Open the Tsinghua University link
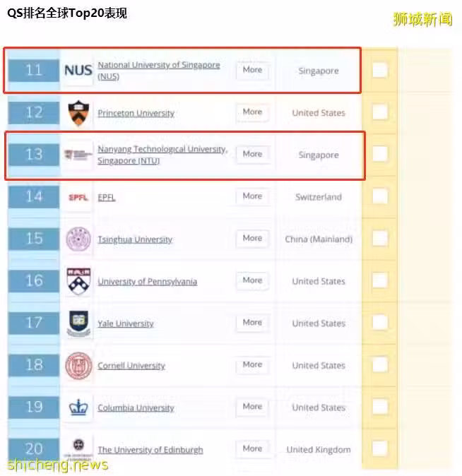This screenshot has height=476, width=462. pos(135,239)
